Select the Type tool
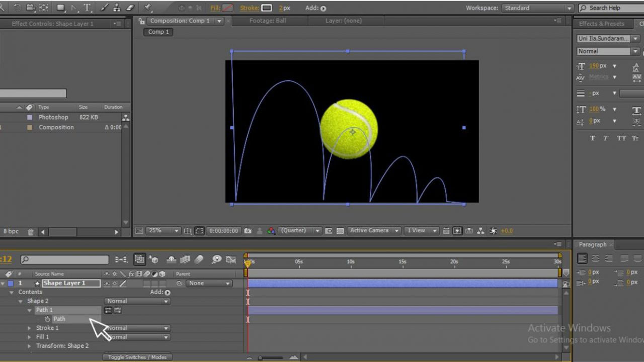 pos(87,8)
